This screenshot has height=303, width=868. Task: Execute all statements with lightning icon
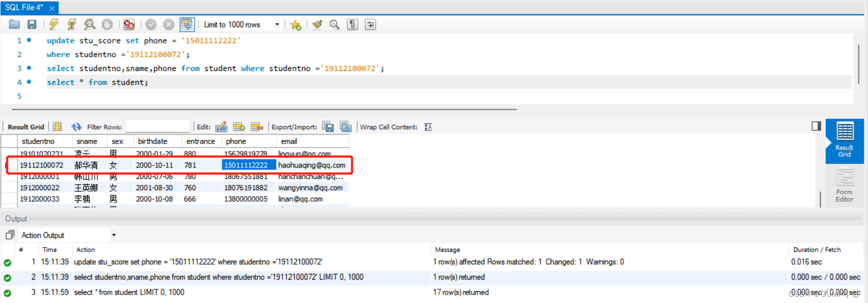pos(54,24)
